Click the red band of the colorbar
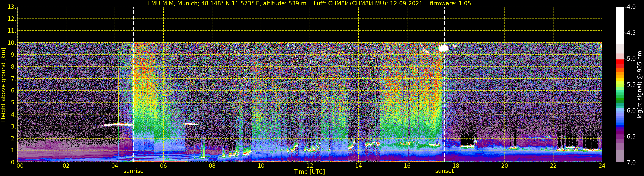Screen dimensions: 644x176 click(620, 62)
